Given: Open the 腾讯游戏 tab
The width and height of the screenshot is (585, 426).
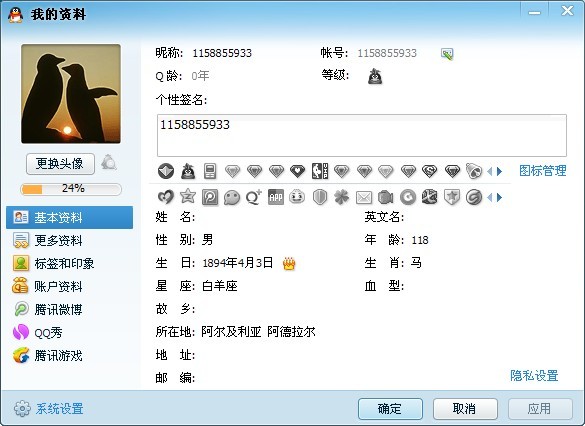Looking at the screenshot, I should pos(69,355).
